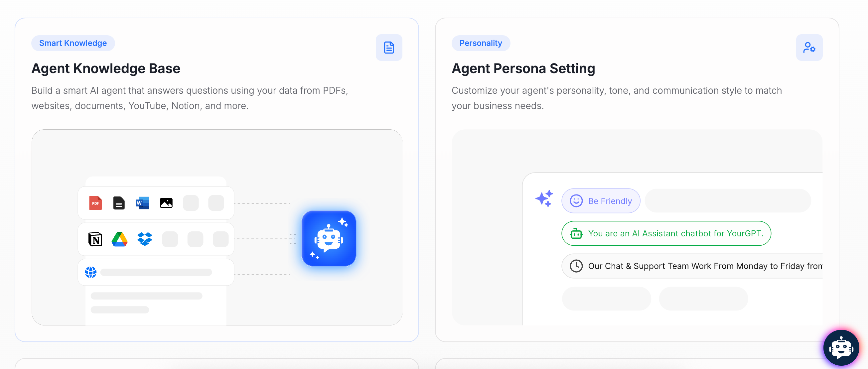Click the Agent Persona Setting heading
Viewport: 868px width, 369px height.
coord(523,69)
